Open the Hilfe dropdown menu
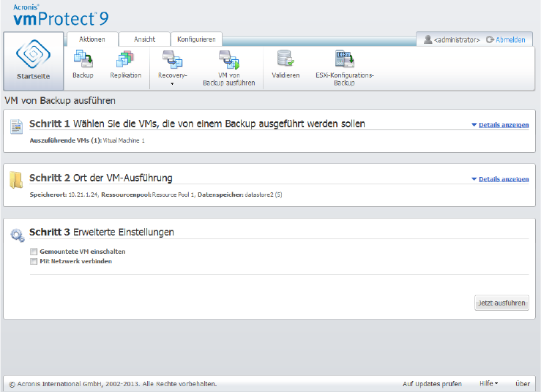The width and height of the screenshot is (541, 392). point(488,383)
